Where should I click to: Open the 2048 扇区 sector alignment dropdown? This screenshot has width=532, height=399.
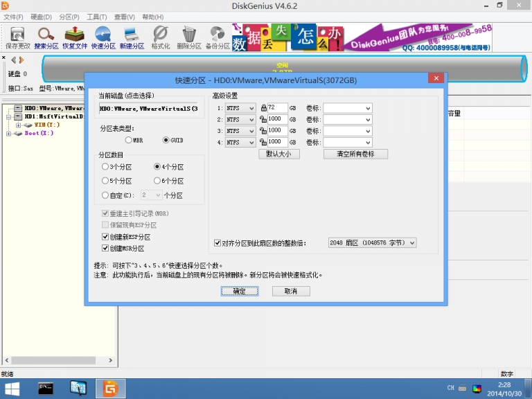click(372, 242)
